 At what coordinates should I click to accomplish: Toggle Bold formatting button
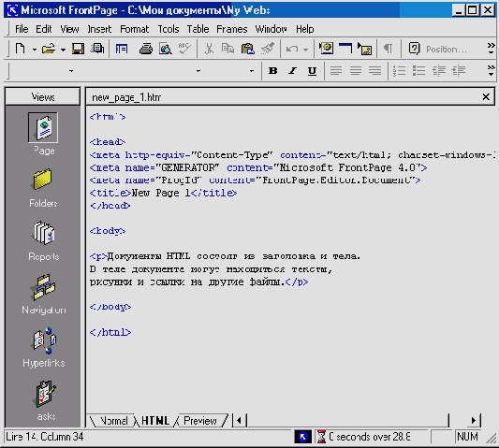coord(272,70)
